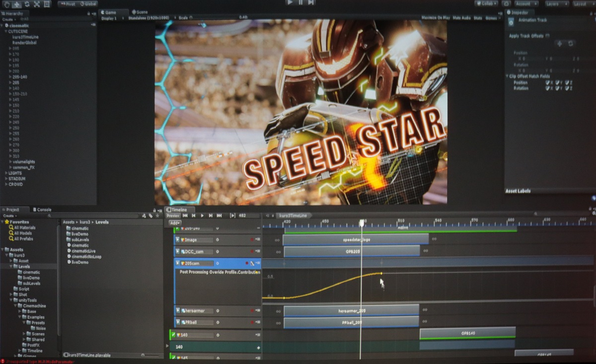Click the record button on Image track
The width and height of the screenshot is (596, 364).
[x=252, y=240]
